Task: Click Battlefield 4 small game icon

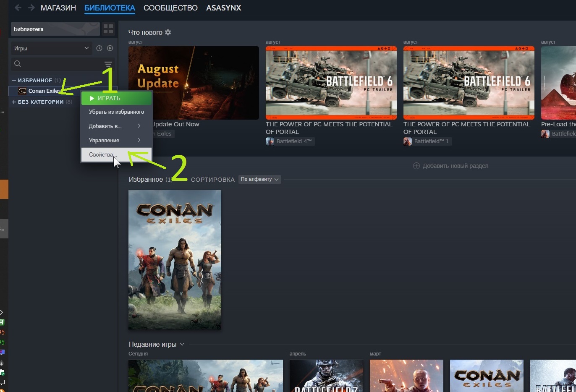Action: click(270, 141)
